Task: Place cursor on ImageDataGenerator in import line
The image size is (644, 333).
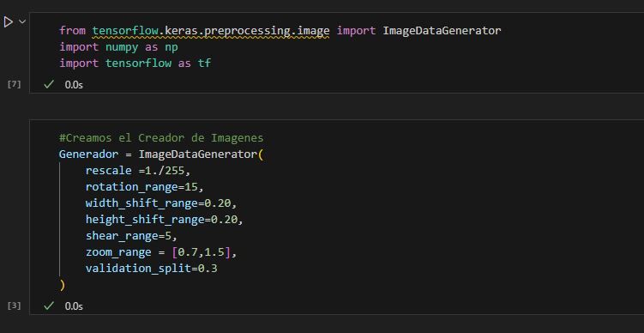Action: pyautogui.click(x=442, y=31)
